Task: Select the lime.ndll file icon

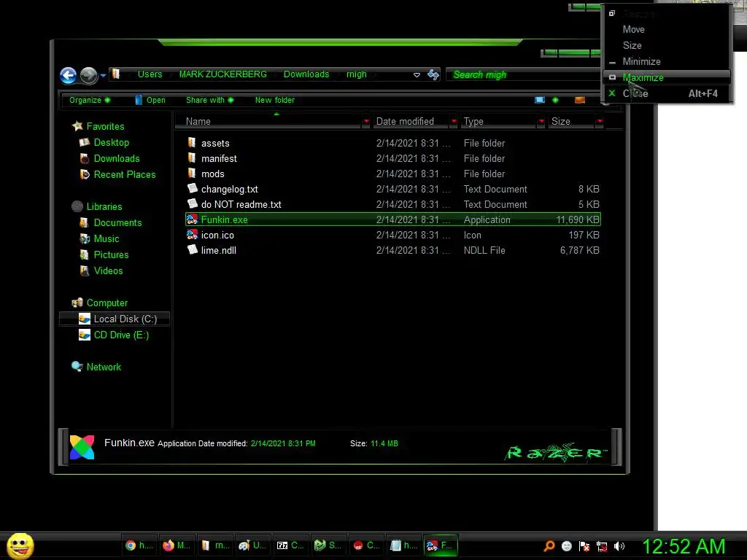Action: [193, 250]
